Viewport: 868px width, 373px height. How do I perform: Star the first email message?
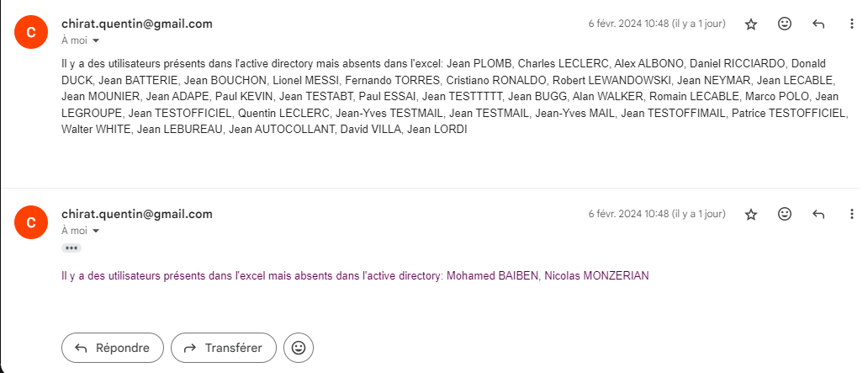coord(750,24)
